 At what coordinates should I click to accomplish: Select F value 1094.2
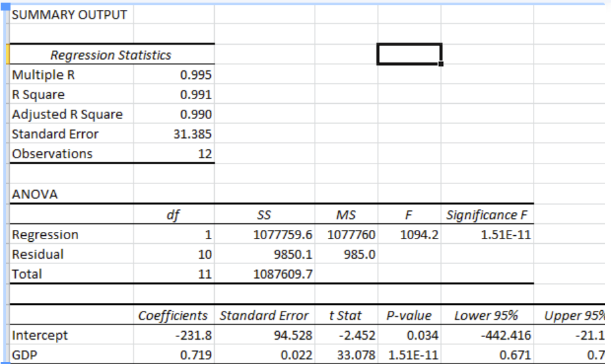tap(409, 235)
